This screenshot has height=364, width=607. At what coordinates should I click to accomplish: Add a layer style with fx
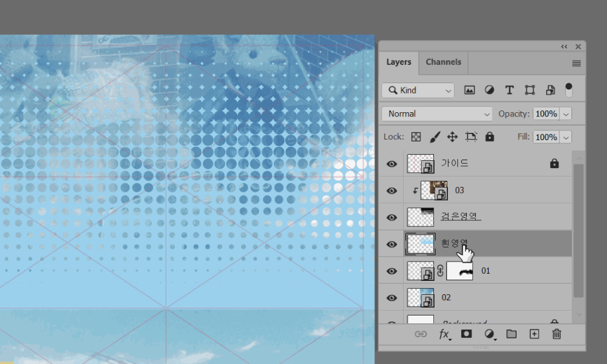coord(444,334)
